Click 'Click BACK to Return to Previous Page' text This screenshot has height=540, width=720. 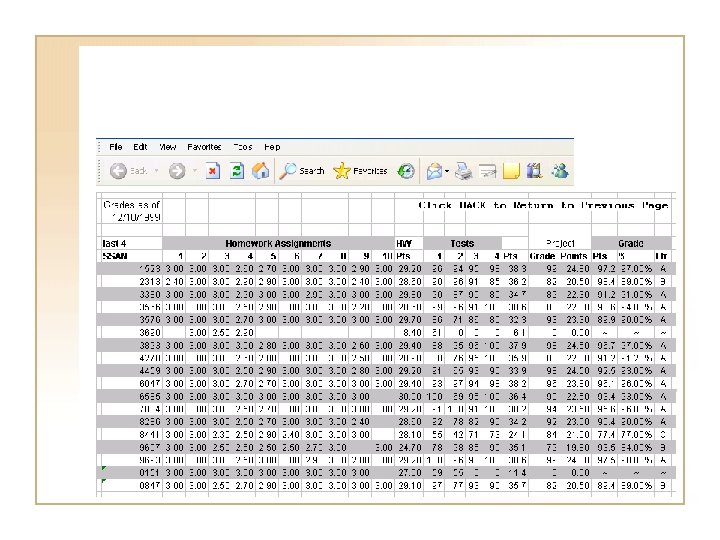point(543,205)
